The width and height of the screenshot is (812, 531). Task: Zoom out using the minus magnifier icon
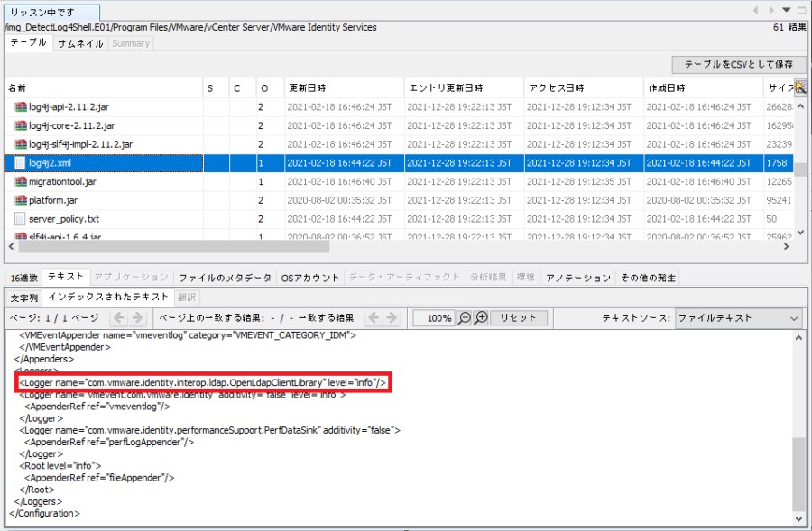464,317
